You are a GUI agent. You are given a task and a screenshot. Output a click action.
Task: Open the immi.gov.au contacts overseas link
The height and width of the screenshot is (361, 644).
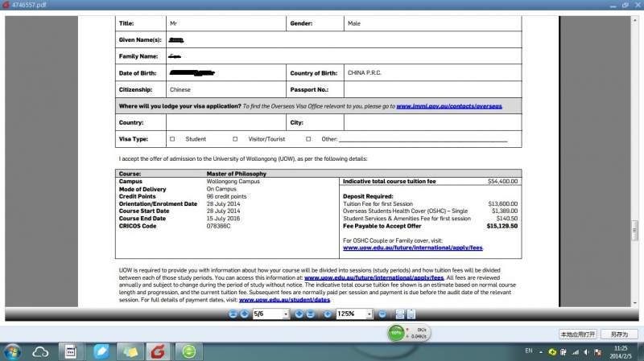pos(449,106)
